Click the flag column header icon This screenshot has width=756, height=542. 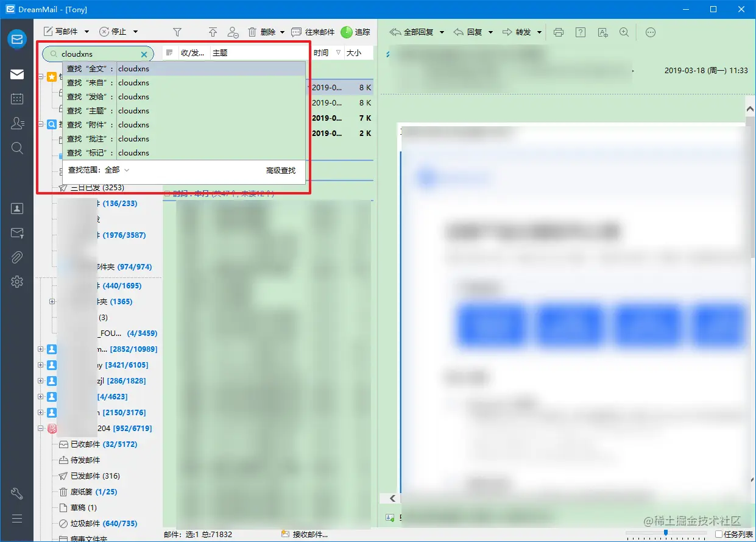[169, 53]
